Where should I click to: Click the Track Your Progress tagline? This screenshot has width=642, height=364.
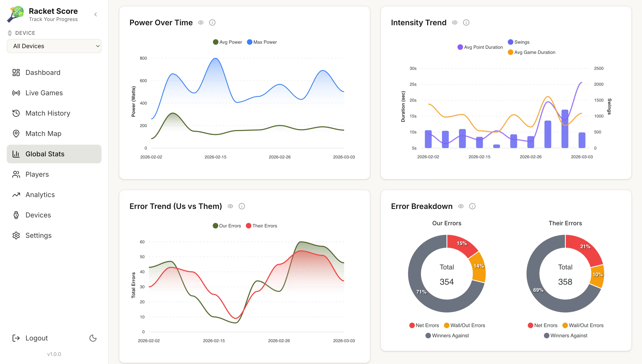[x=53, y=20]
